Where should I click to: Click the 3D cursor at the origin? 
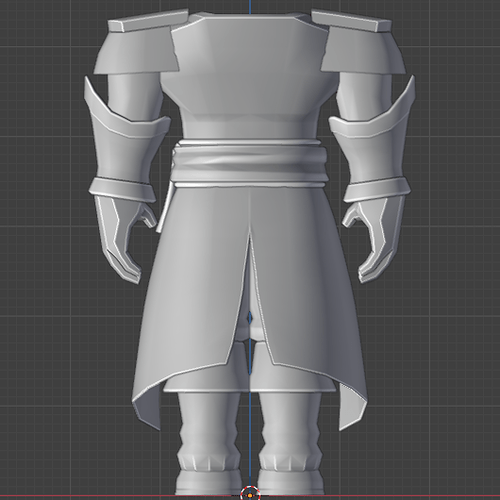pos(250,495)
